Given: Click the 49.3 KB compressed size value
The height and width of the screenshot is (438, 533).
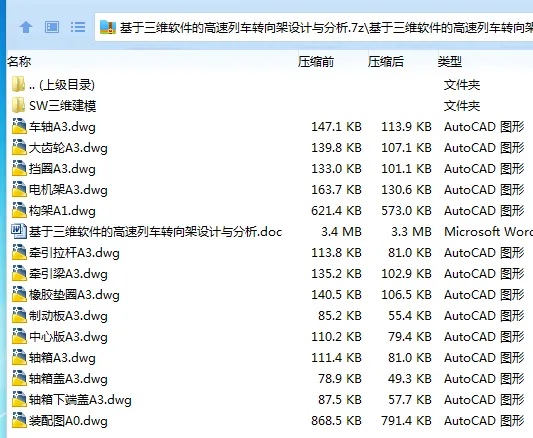Looking at the screenshot, I should pyautogui.click(x=410, y=379).
